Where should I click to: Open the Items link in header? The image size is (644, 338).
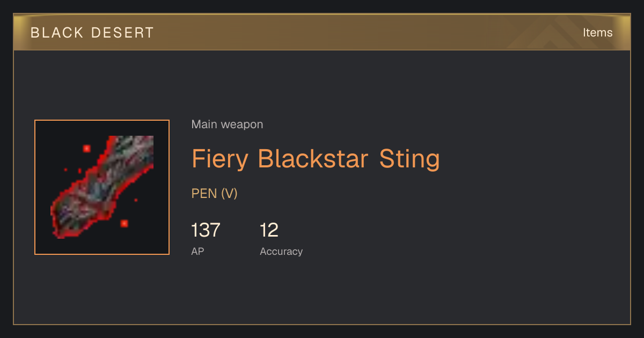coord(597,33)
